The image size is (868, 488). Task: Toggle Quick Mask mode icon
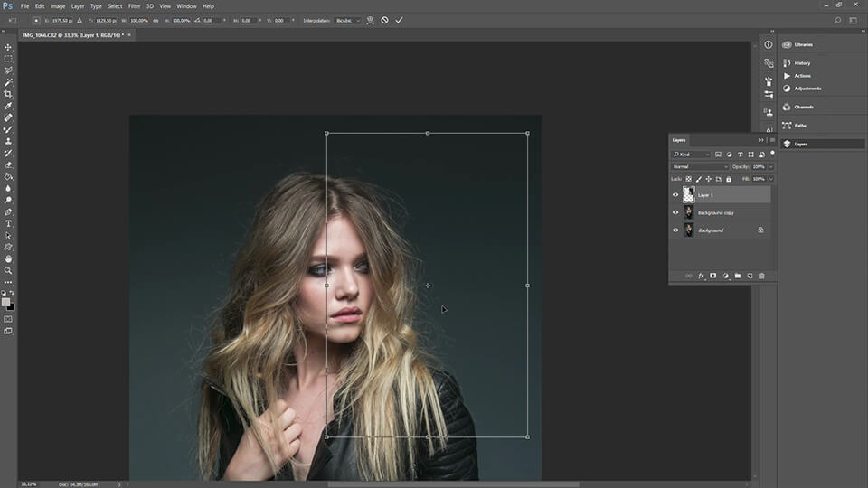pyautogui.click(x=8, y=319)
